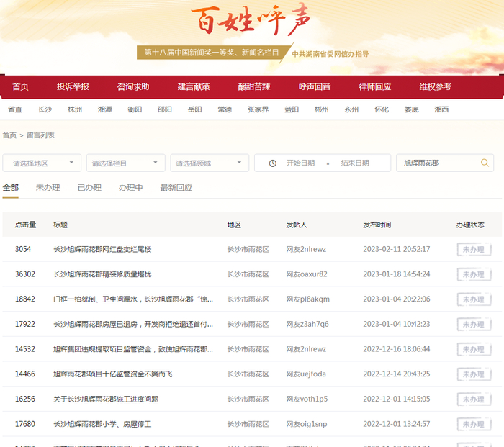Open post 旭辉集团违规提取项目监管资金
The image size is (504, 447).
pos(133,349)
